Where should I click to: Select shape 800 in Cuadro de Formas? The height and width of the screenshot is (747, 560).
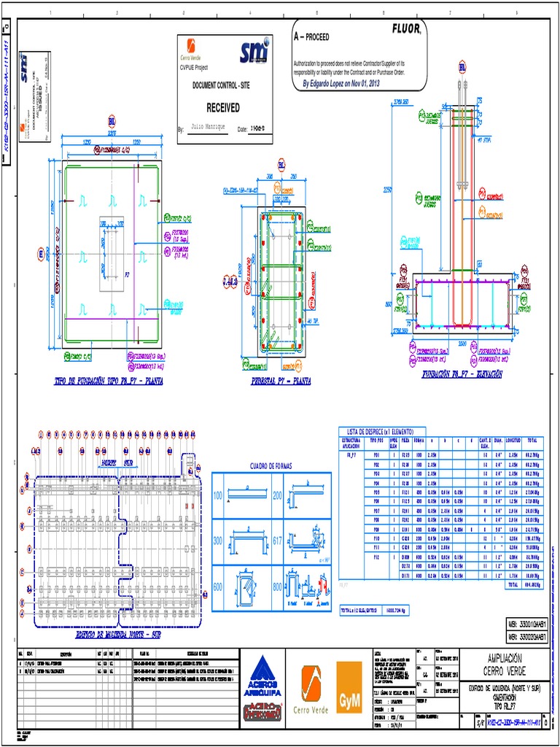[301, 588]
